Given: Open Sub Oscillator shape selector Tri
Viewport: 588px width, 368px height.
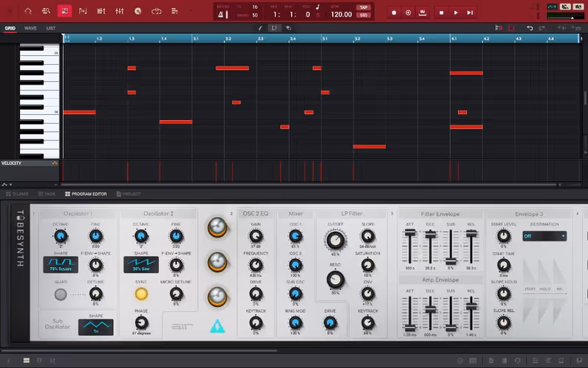Looking at the screenshot, I should 96,327.
